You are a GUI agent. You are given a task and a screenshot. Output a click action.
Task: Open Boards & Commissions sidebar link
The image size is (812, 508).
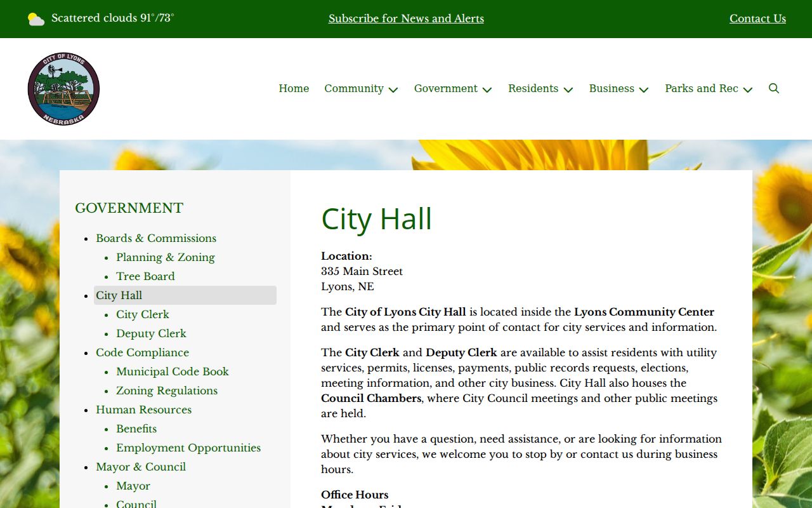pyautogui.click(x=156, y=238)
